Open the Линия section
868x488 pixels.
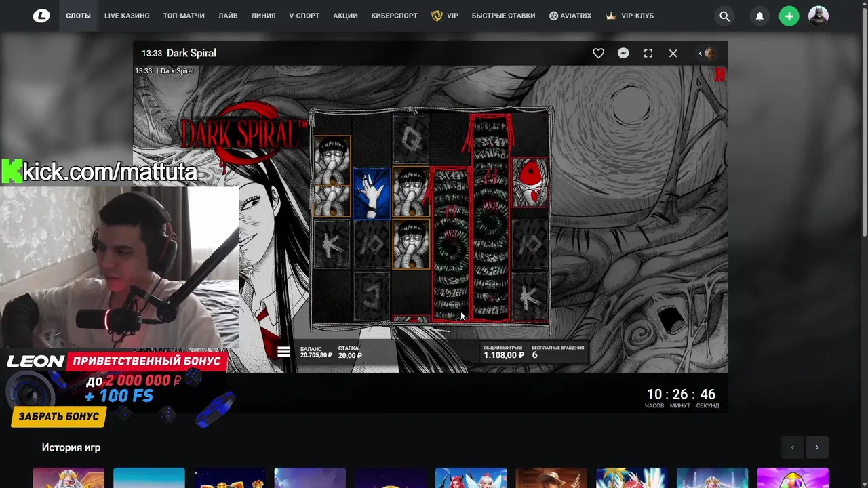pos(263,16)
